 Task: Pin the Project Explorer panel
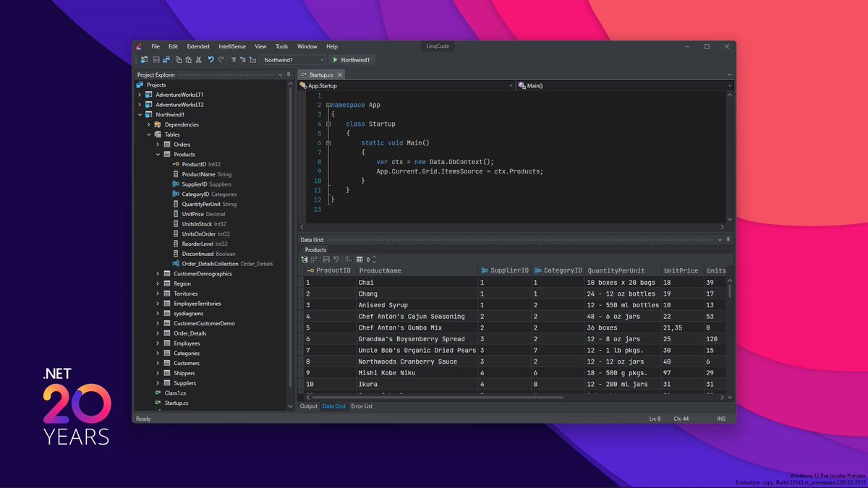pyautogui.click(x=288, y=74)
